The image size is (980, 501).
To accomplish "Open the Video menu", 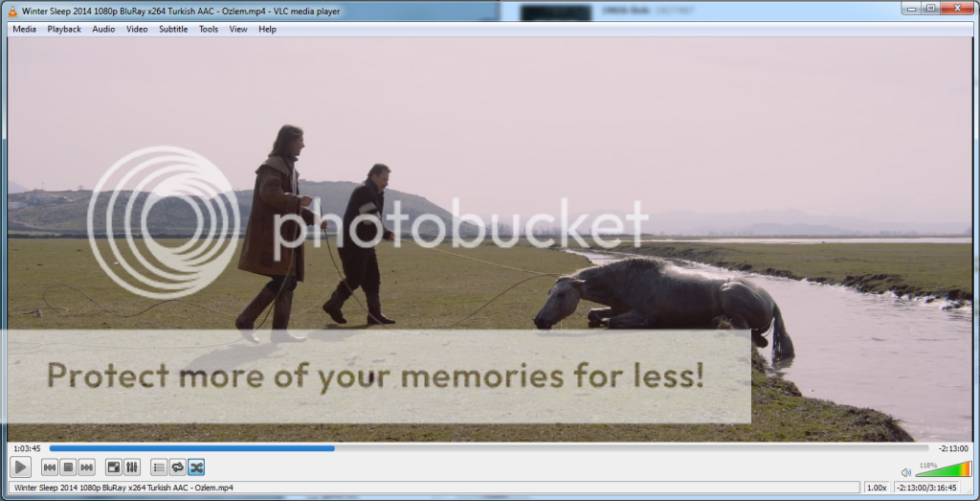I will (x=137, y=29).
